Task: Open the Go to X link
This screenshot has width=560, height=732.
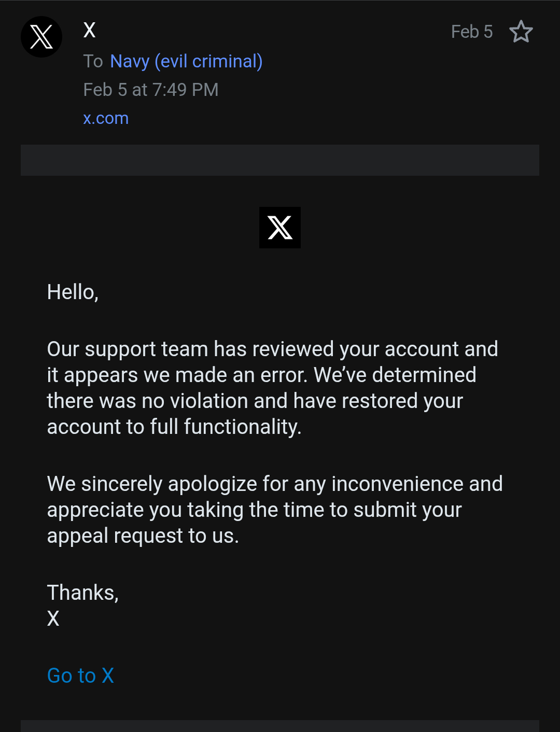Action: click(80, 675)
